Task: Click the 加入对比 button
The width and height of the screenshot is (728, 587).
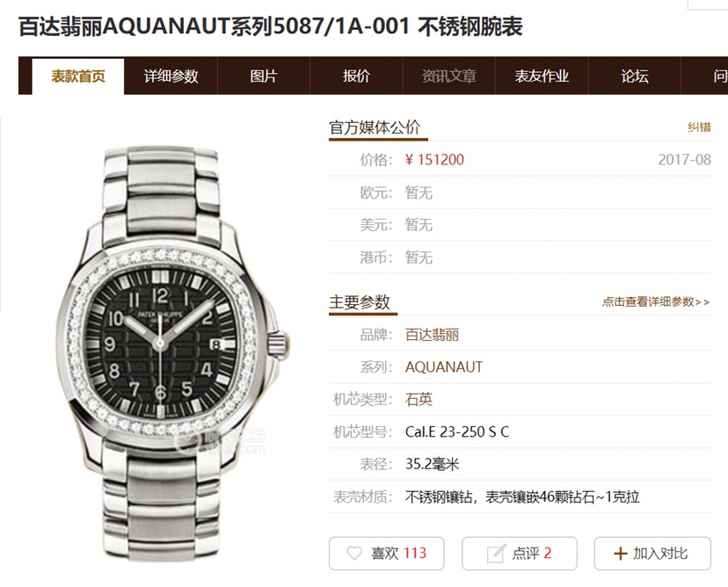Action: coord(652,553)
